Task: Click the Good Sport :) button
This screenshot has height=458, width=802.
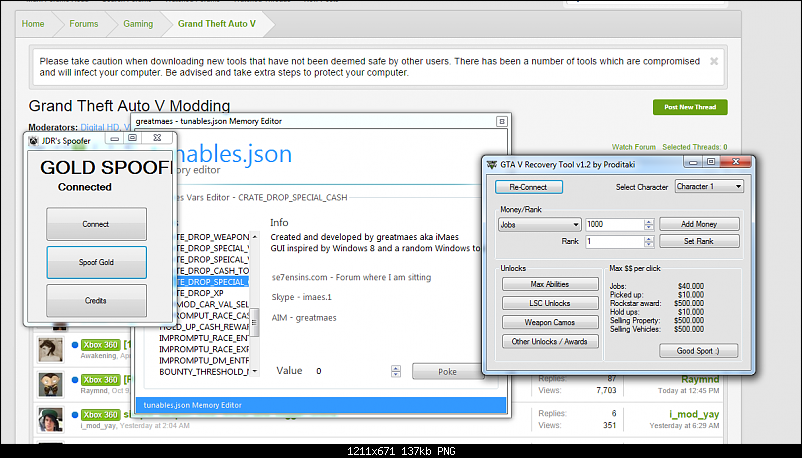Action: click(x=698, y=351)
